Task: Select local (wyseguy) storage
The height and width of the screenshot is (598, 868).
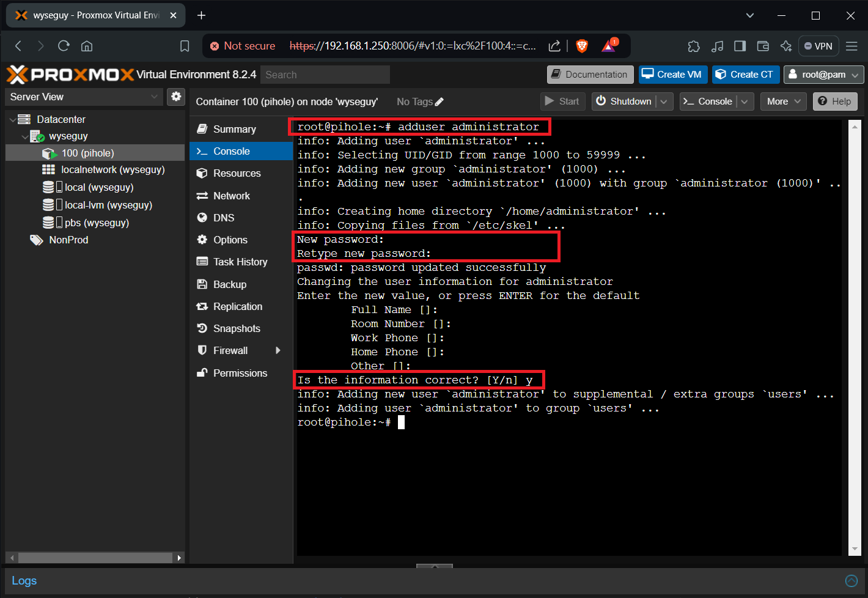Action: (98, 187)
